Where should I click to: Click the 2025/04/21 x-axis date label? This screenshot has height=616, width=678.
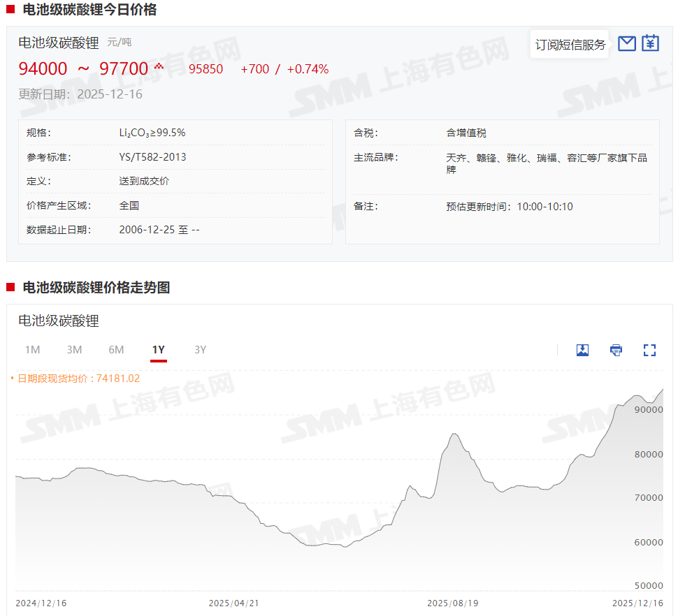(234, 603)
